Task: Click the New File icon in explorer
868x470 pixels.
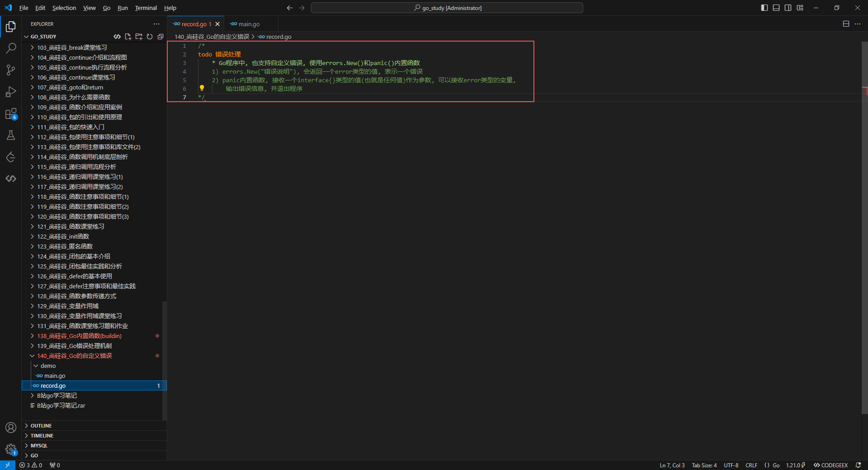Action: (x=128, y=37)
